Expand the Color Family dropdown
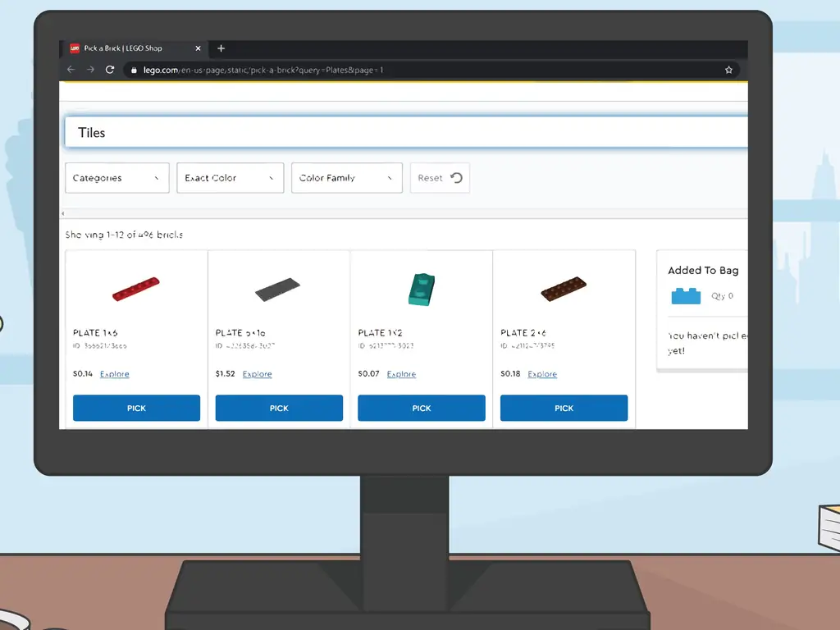This screenshot has height=630, width=840. tap(347, 178)
